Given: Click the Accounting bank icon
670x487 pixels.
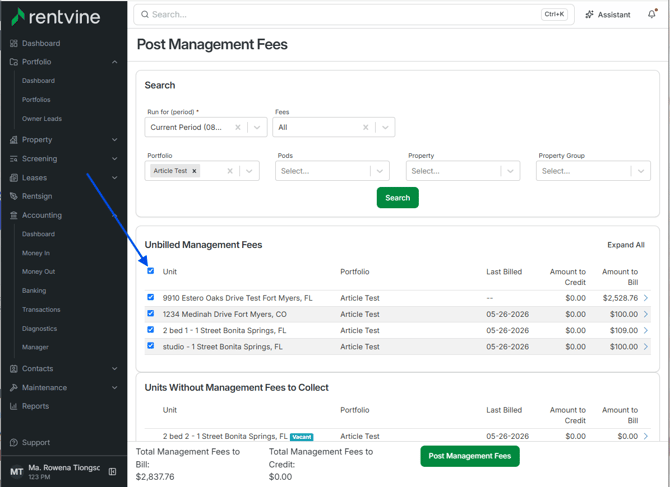Looking at the screenshot, I should [14, 215].
